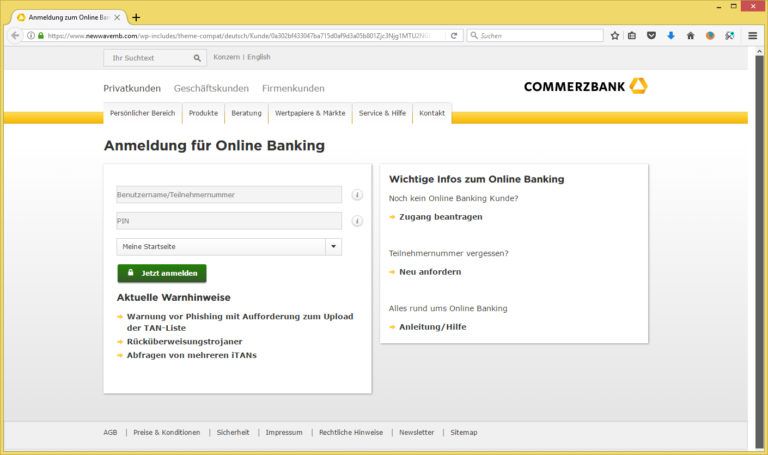Open the Zugang beantragen link

pyautogui.click(x=440, y=217)
